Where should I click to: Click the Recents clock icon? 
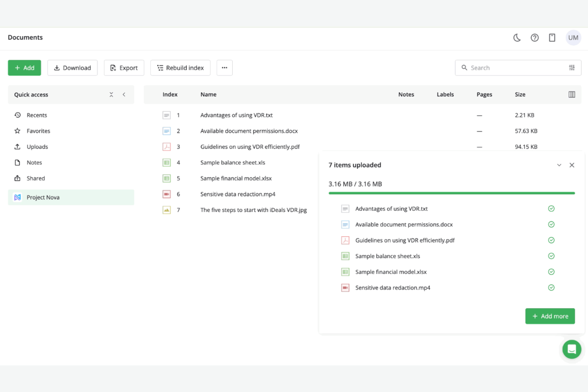(x=17, y=115)
